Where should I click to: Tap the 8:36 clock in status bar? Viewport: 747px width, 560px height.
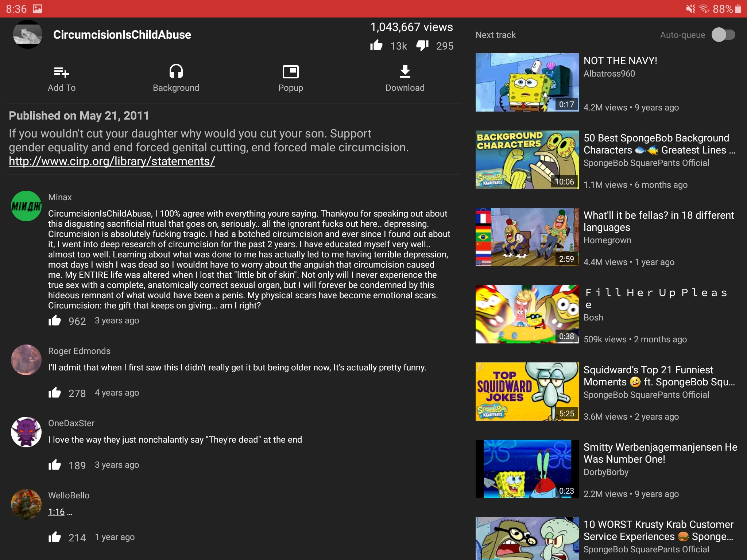pos(16,9)
